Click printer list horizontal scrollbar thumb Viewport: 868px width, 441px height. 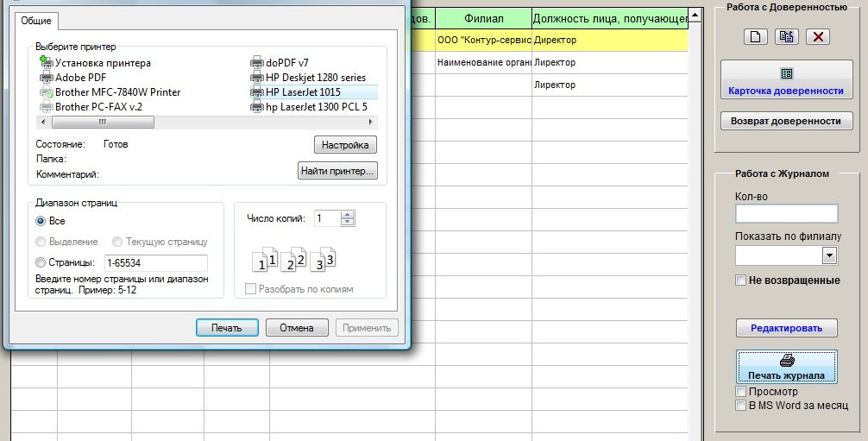(102, 122)
